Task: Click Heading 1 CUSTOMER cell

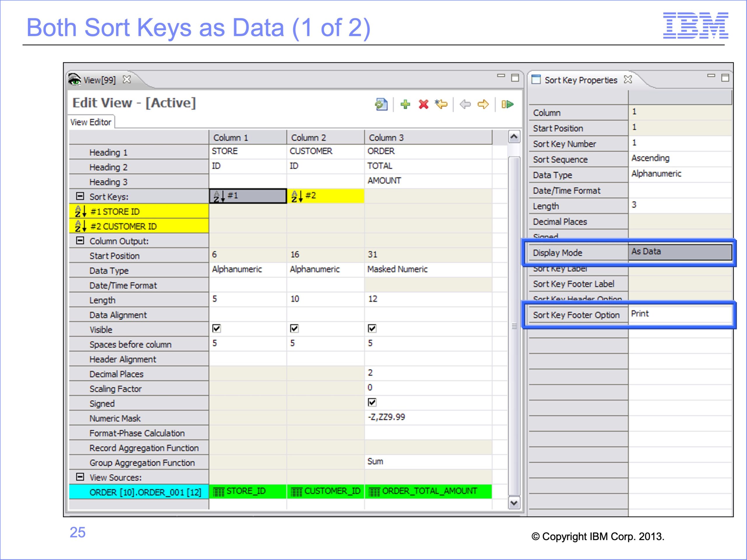Action: (x=326, y=152)
